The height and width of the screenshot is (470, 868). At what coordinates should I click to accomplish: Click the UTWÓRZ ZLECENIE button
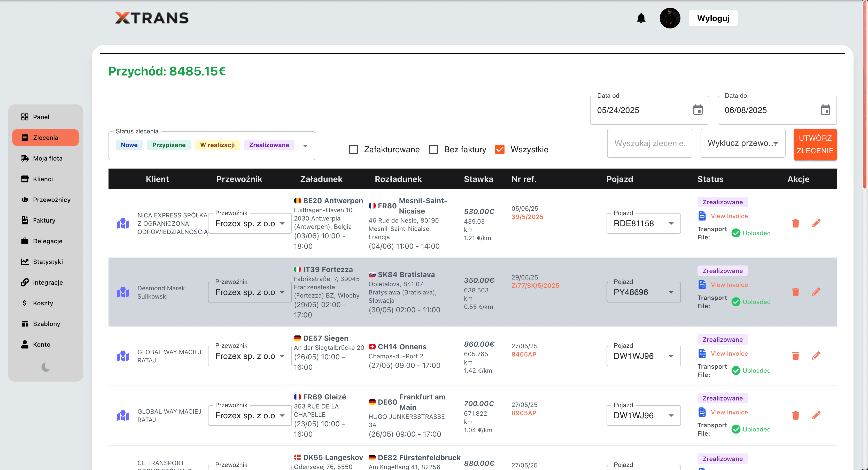(815, 144)
